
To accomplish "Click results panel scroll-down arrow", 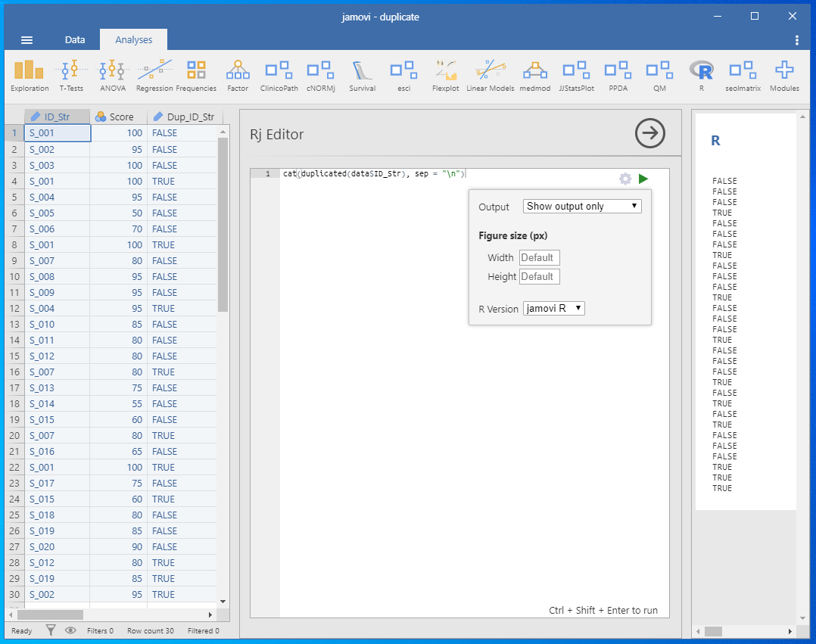I will click(x=802, y=618).
